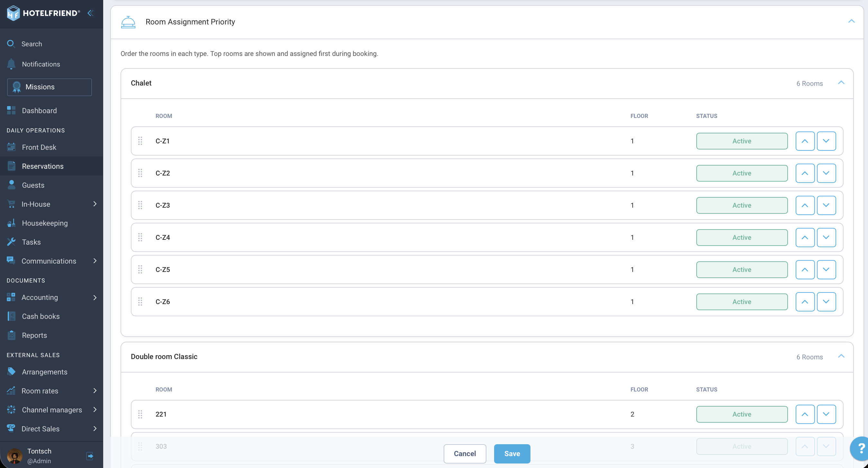Open Arrangements in the sidebar
This screenshot has width=868, height=468.
pos(51,372)
